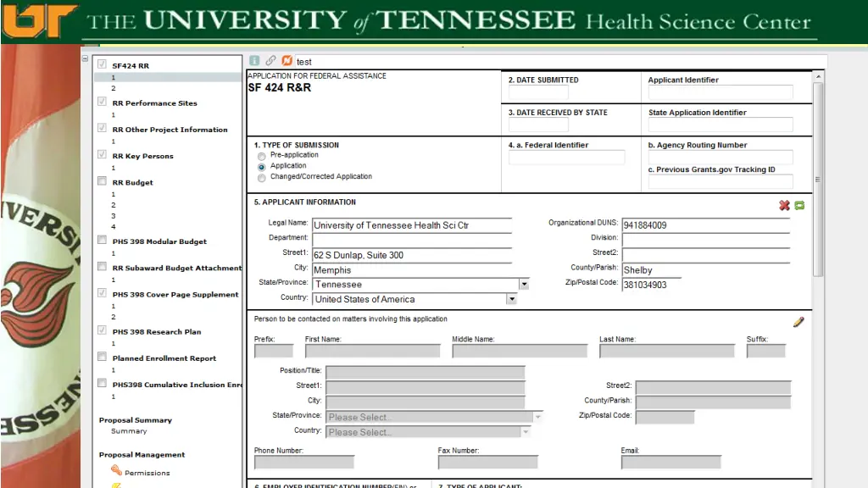This screenshot has width=868, height=488.
Task: Edit contact person with pencil icon
Action: click(x=798, y=322)
